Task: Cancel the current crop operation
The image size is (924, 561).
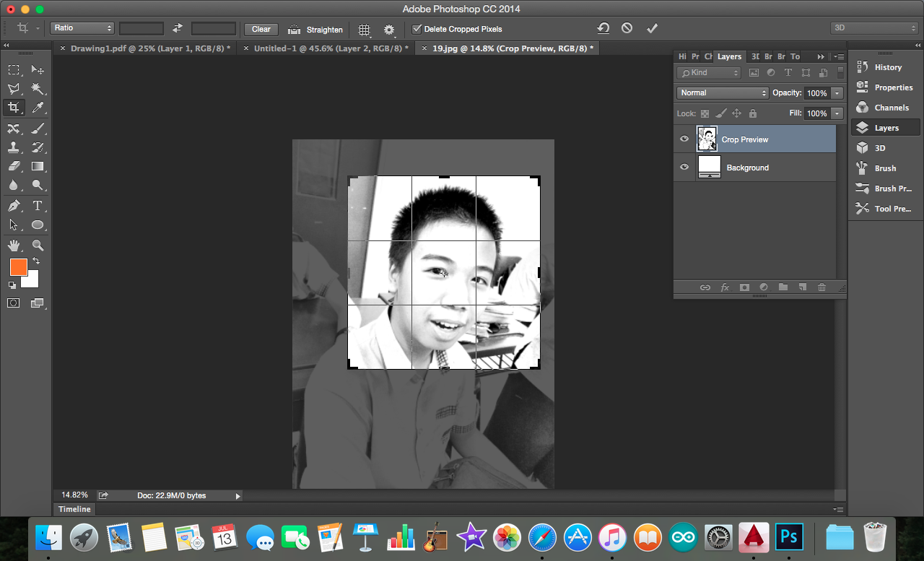Action: (627, 28)
